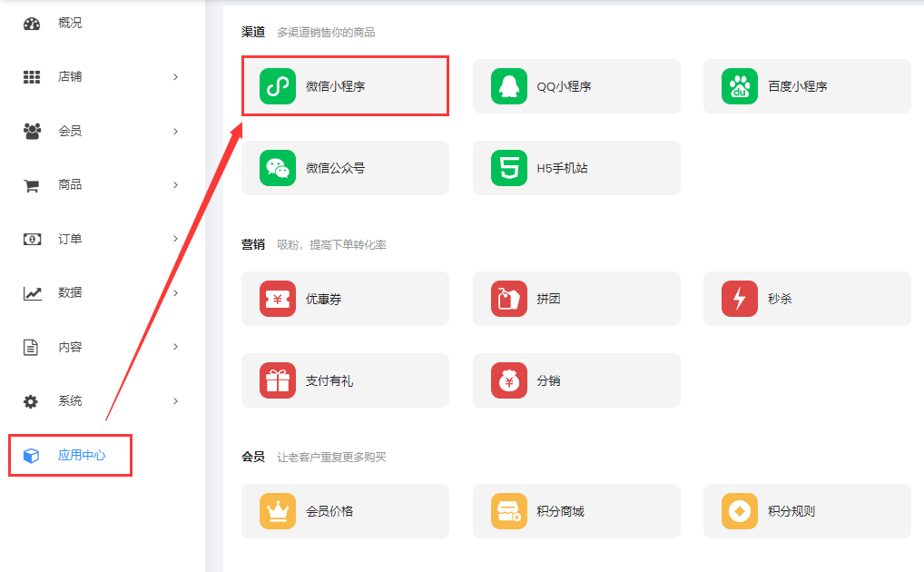The image size is (924, 572).
Task: Open the 秒杀 marketing card
Action: click(807, 299)
